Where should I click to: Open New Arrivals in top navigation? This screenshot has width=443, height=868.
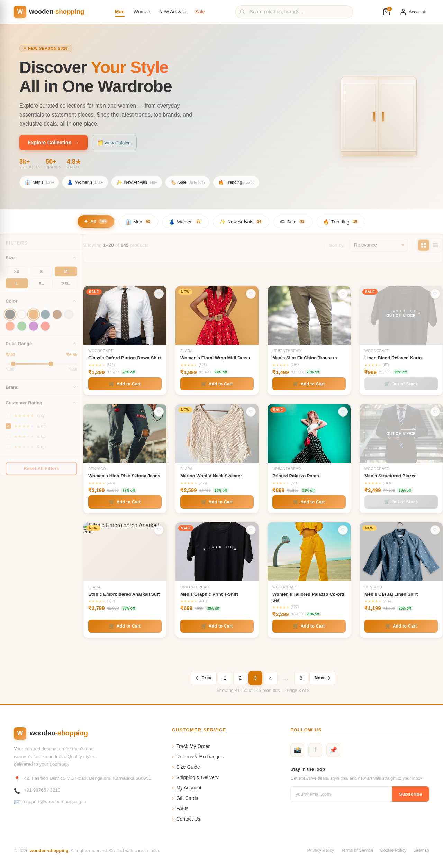(x=173, y=12)
